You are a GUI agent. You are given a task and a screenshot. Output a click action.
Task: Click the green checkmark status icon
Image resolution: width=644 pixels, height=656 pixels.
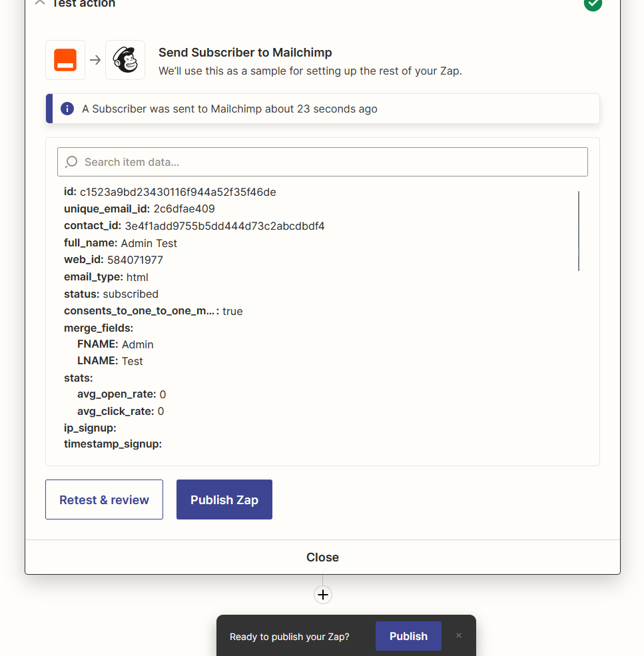point(593,3)
